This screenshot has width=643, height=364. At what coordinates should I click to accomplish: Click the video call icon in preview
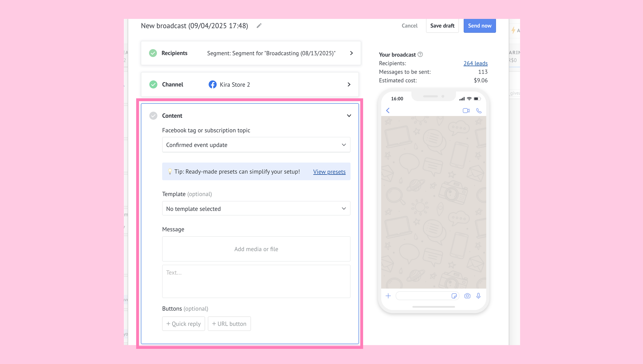[x=466, y=111]
